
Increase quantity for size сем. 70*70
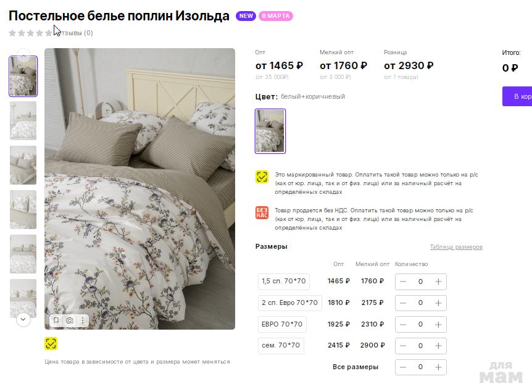click(x=438, y=346)
